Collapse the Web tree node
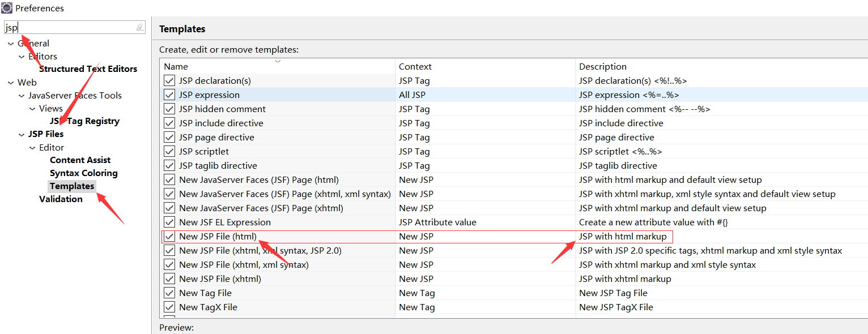 tap(11, 83)
